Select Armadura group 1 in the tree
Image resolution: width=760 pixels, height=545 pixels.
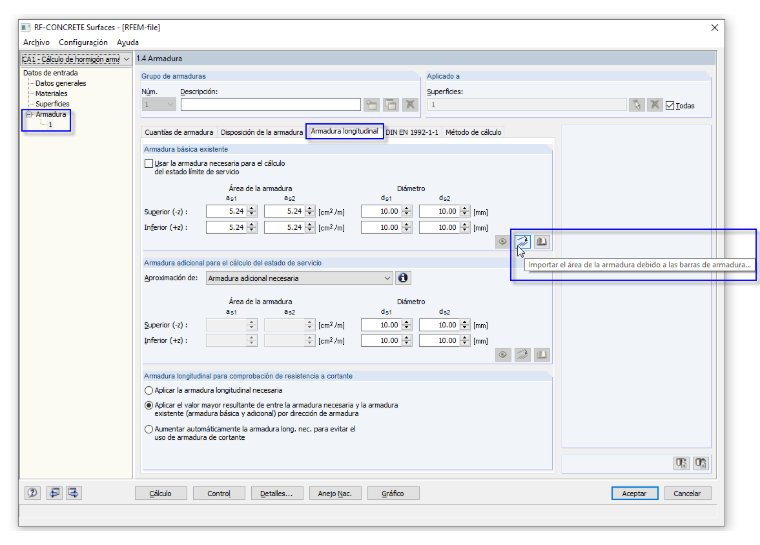click(50, 125)
